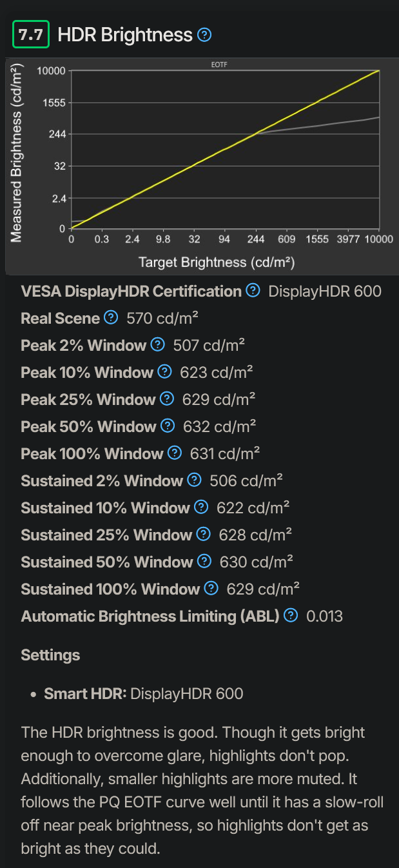Click the Peak 25% Window question mark icon
Screen dimensions: 399x868
tap(166, 399)
